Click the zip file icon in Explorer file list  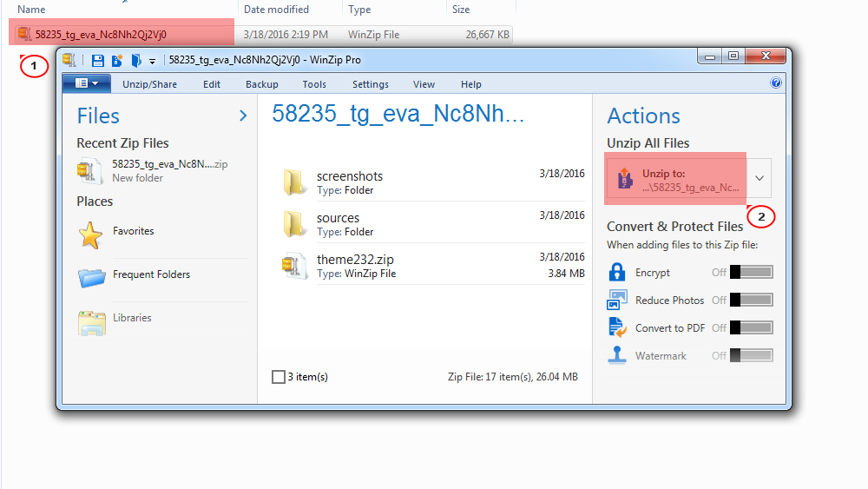pyautogui.click(x=23, y=34)
